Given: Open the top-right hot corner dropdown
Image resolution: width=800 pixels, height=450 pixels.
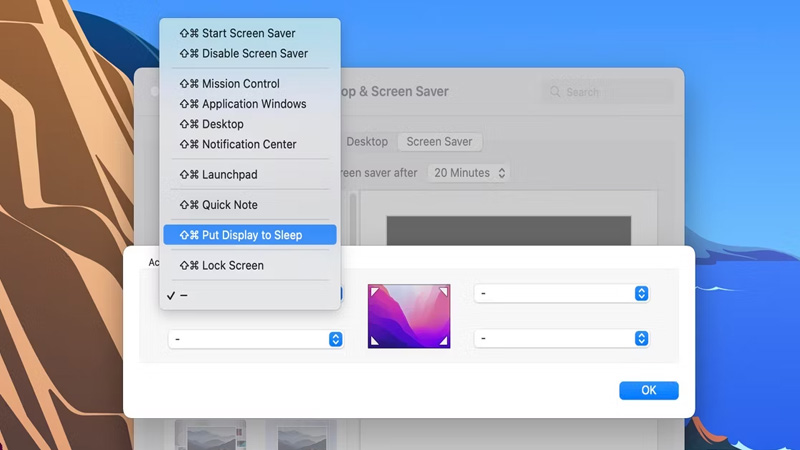Looking at the screenshot, I should pyautogui.click(x=562, y=294).
